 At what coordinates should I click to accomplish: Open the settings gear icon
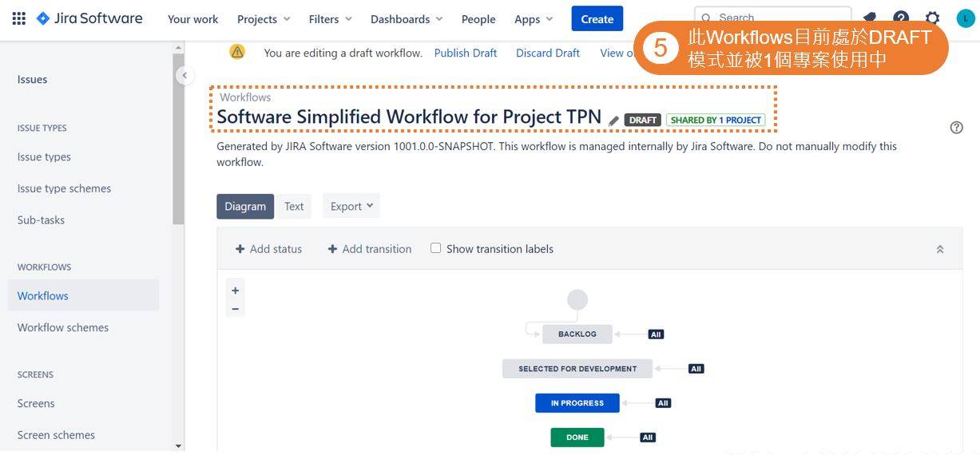click(x=932, y=18)
